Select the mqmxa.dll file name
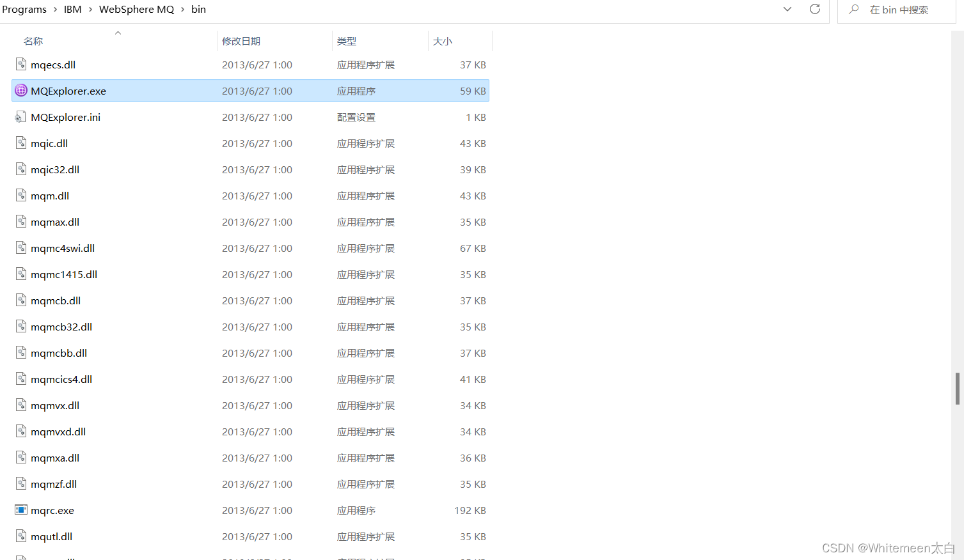Viewport: 964px width, 560px height. tap(55, 458)
